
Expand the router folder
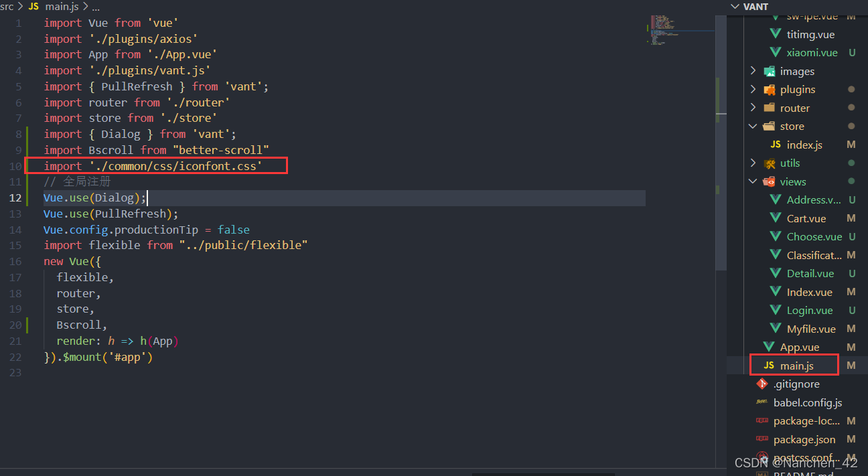coord(753,107)
